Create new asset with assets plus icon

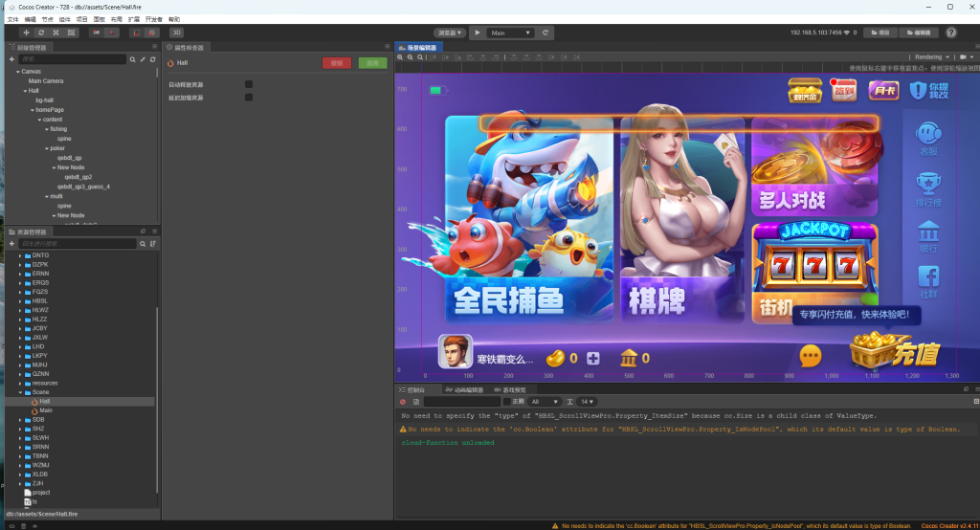pos(11,244)
